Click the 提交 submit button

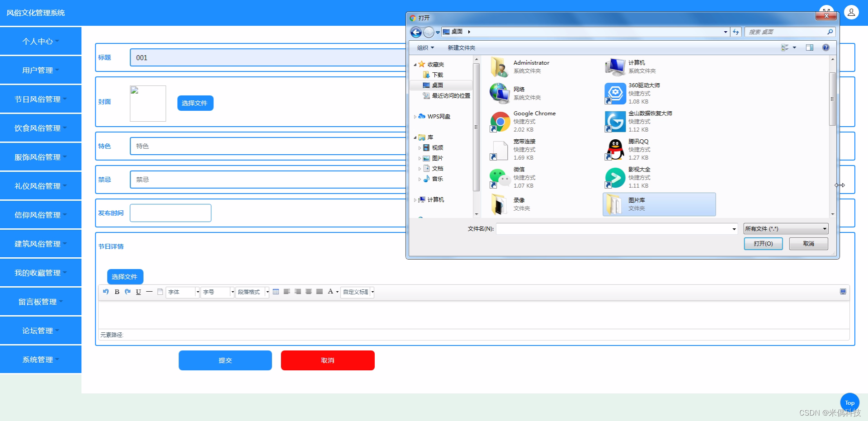tap(225, 360)
